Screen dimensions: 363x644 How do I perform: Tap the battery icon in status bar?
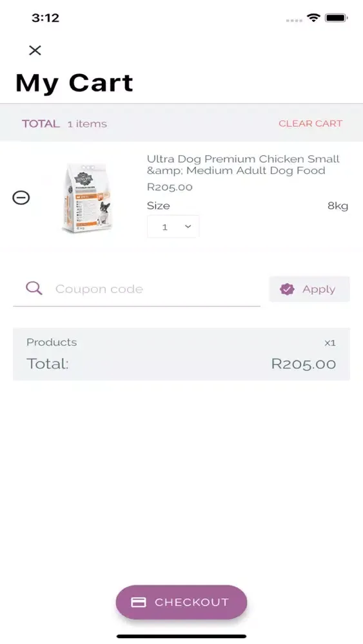point(337,17)
